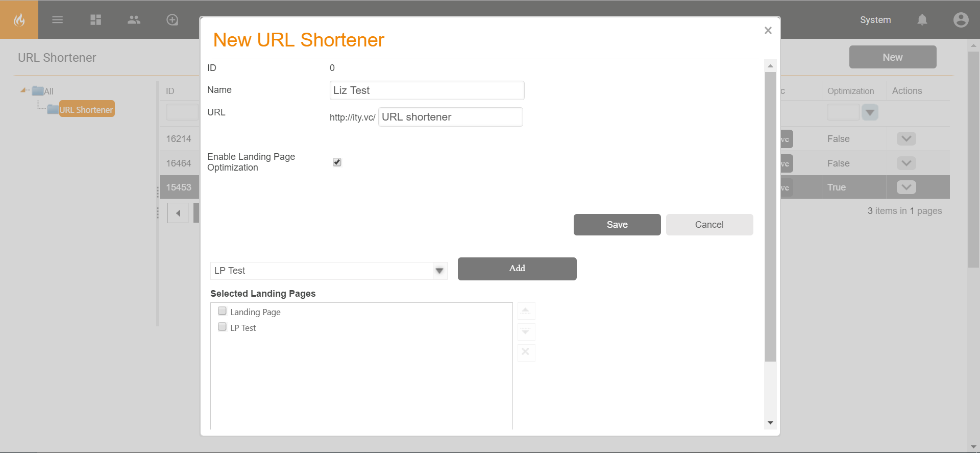Open the contacts people icon
The width and height of the screenshot is (980, 453).
pyautogui.click(x=134, y=19)
